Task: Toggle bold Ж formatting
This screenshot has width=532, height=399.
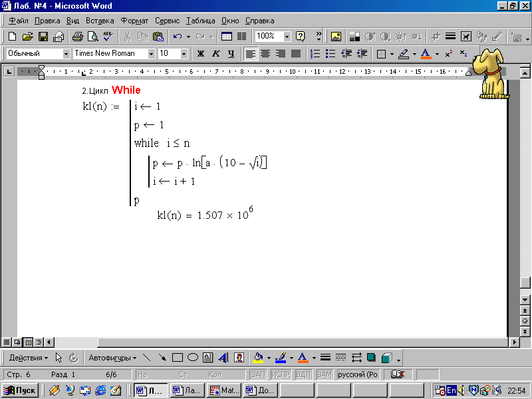Action: click(201, 54)
